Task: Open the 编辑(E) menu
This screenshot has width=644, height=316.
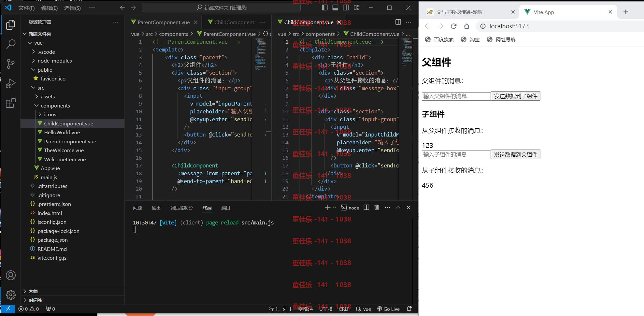Action: pos(50,8)
